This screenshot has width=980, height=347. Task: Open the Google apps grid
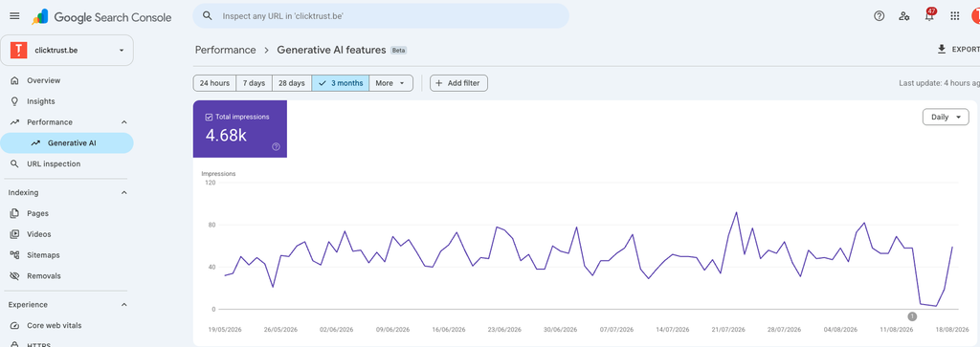tap(954, 16)
